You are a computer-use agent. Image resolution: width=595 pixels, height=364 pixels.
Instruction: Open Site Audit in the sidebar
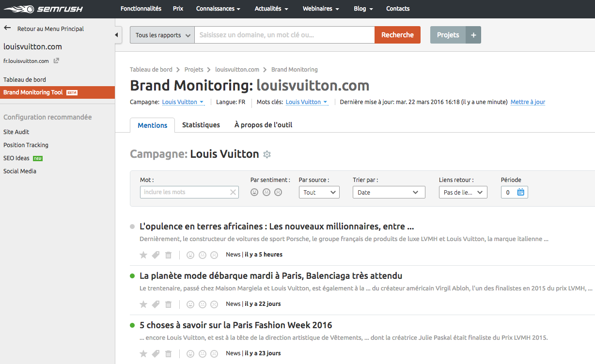tap(16, 132)
